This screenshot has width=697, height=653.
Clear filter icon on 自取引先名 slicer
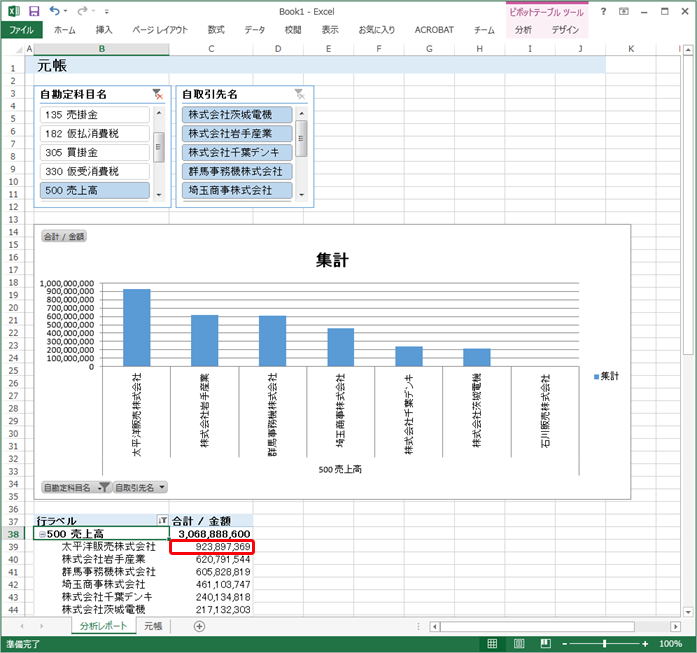(300, 94)
